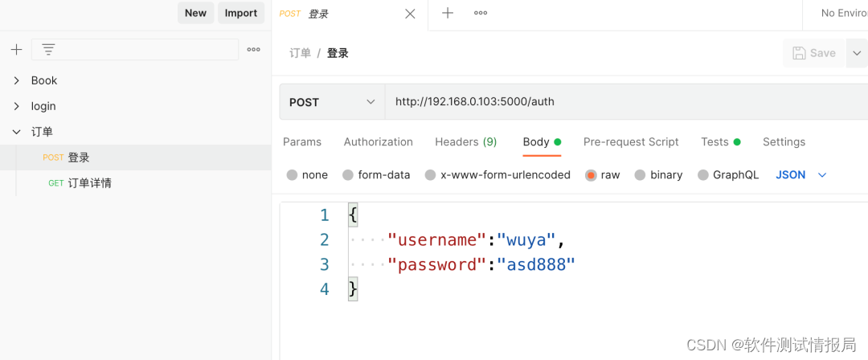Expand the Book collection
The image size is (868, 360).
(17, 81)
